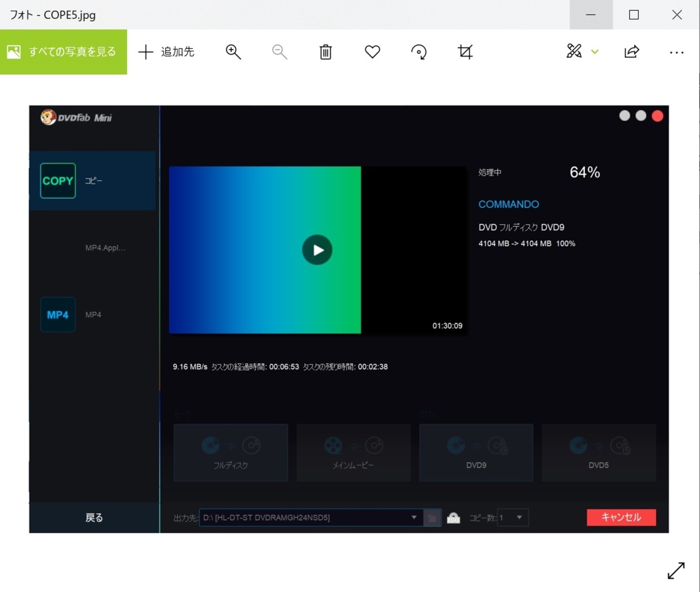The width and height of the screenshot is (700, 592).
Task: Click the zoom out magnifier icon
Action: 279,52
